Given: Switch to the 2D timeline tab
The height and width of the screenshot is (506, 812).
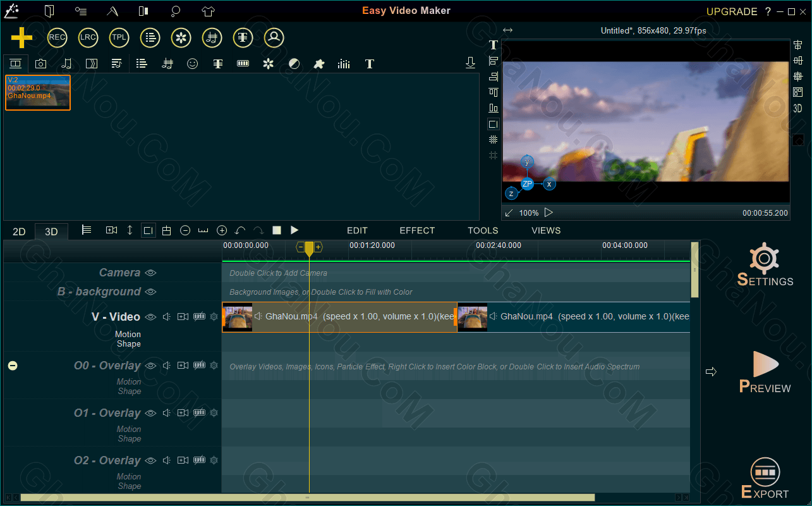Looking at the screenshot, I should 19,231.
